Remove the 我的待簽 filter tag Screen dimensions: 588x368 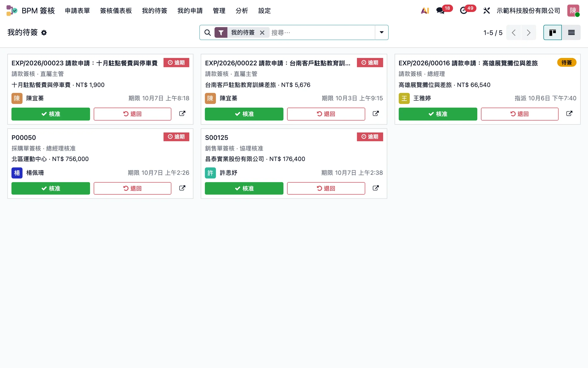(262, 32)
